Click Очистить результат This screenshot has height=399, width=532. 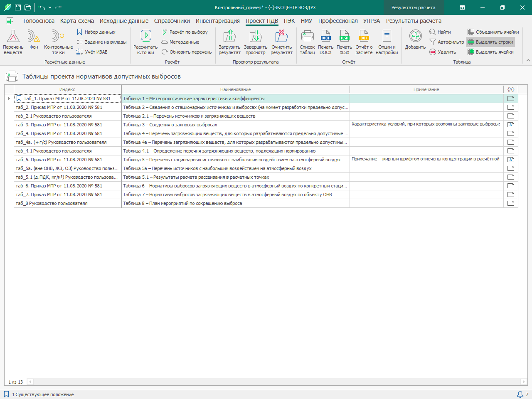pos(281,42)
